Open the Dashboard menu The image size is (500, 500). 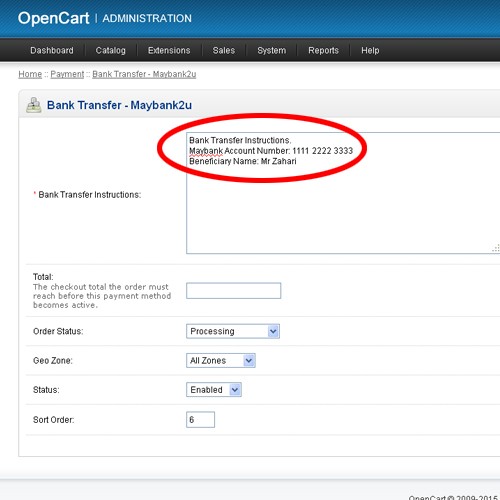pyautogui.click(x=52, y=50)
